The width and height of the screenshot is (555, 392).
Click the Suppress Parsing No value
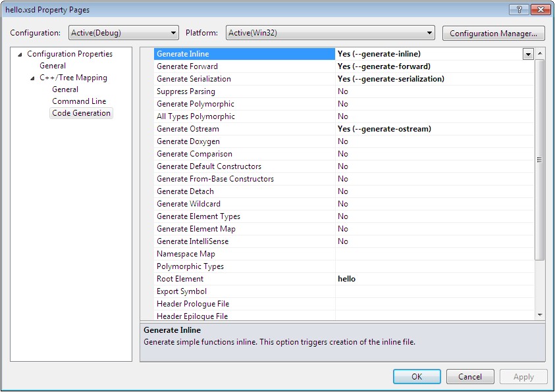343,91
